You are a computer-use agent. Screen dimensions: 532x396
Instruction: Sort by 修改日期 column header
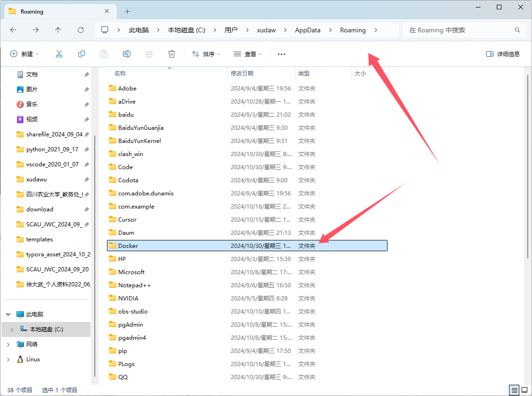(242, 73)
